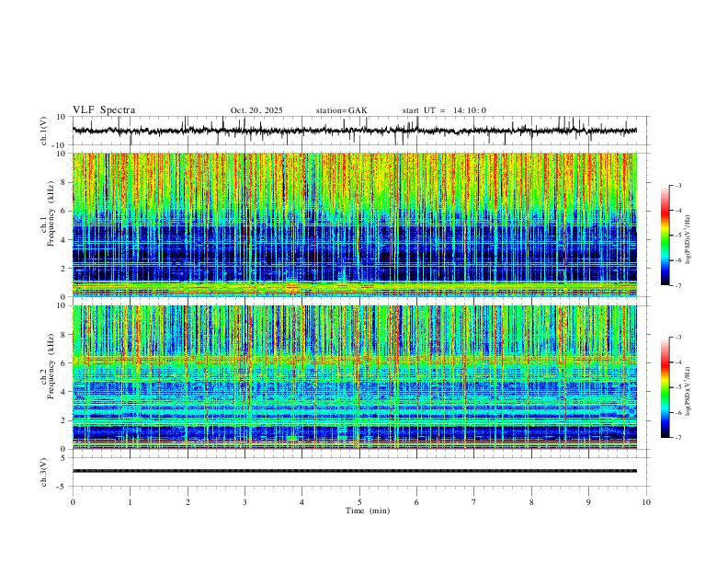Click the 'station=GAK' label
The width and height of the screenshot is (728, 563).
(341, 110)
